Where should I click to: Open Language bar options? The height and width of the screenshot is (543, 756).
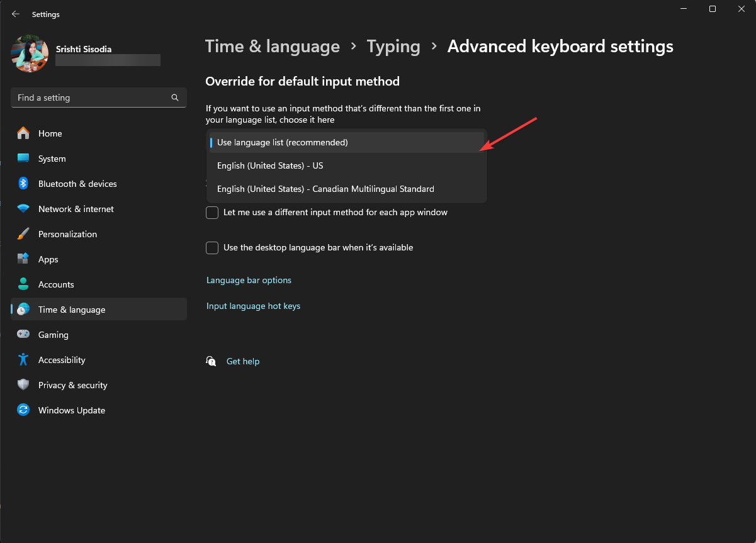click(x=249, y=280)
